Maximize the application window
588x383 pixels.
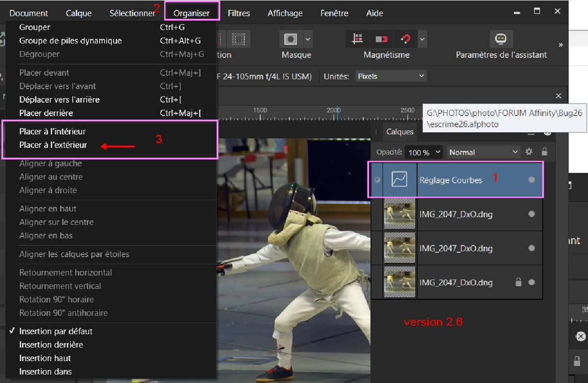click(x=537, y=11)
